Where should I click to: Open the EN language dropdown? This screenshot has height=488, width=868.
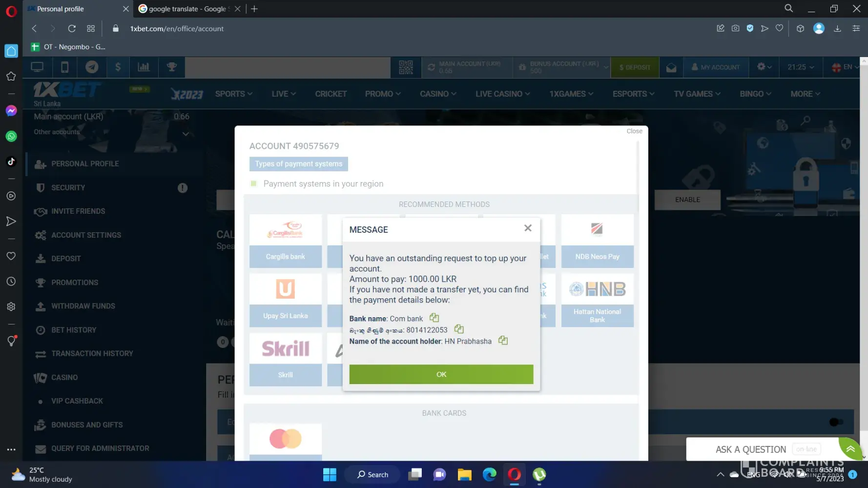click(x=846, y=67)
